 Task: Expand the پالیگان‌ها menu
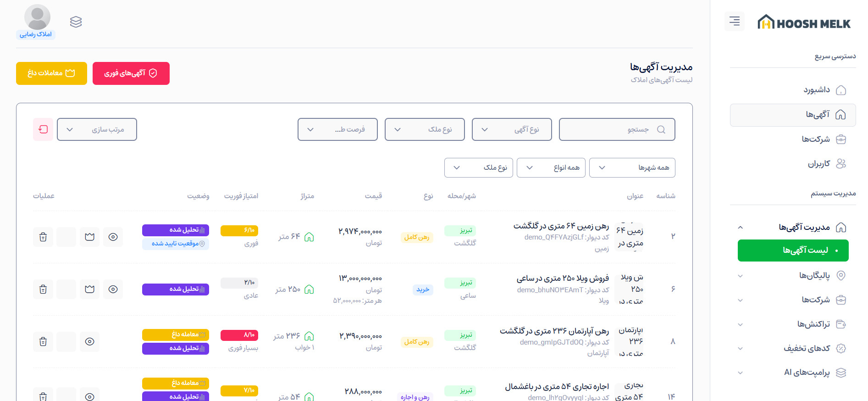click(793, 275)
